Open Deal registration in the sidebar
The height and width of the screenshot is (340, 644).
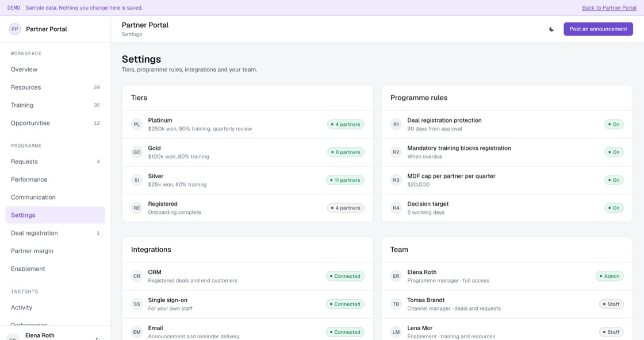click(x=55, y=233)
